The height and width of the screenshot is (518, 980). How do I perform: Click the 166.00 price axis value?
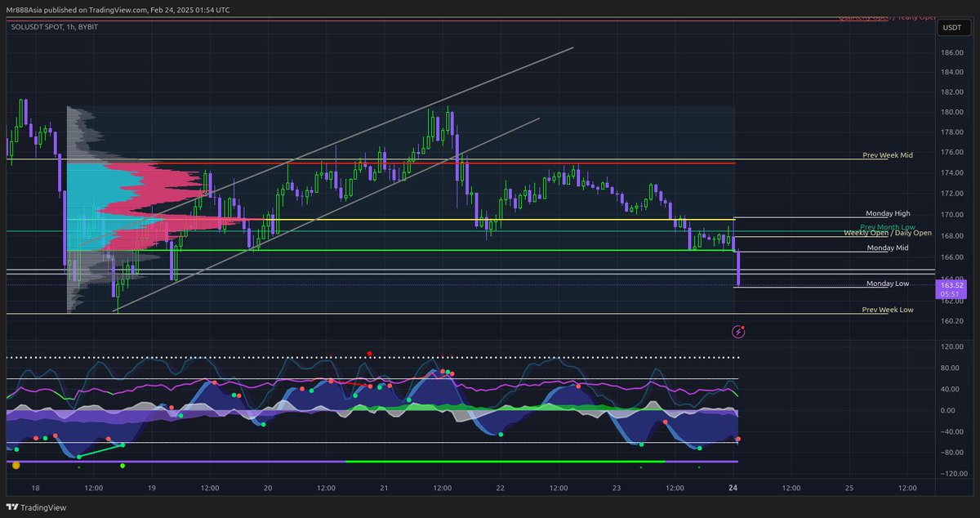point(951,258)
